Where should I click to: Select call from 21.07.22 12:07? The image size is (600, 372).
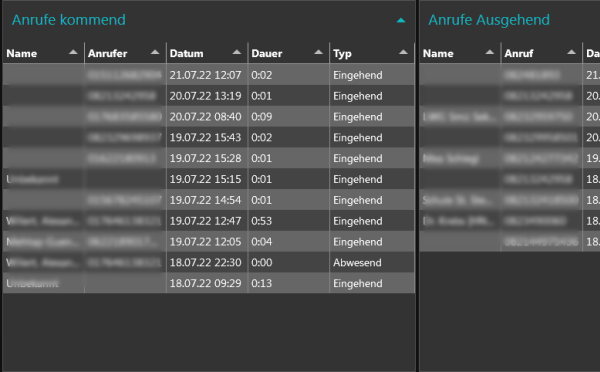tap(209, 75)
